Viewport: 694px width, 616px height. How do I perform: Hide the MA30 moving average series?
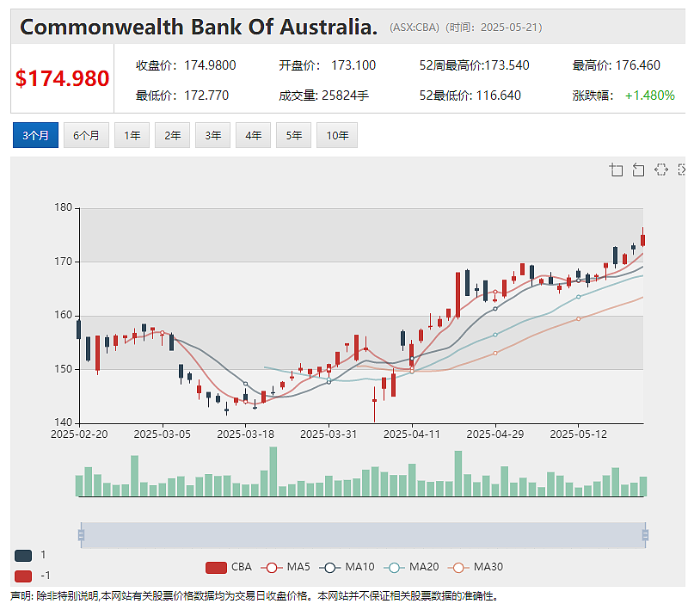click(x=458, y=567)
